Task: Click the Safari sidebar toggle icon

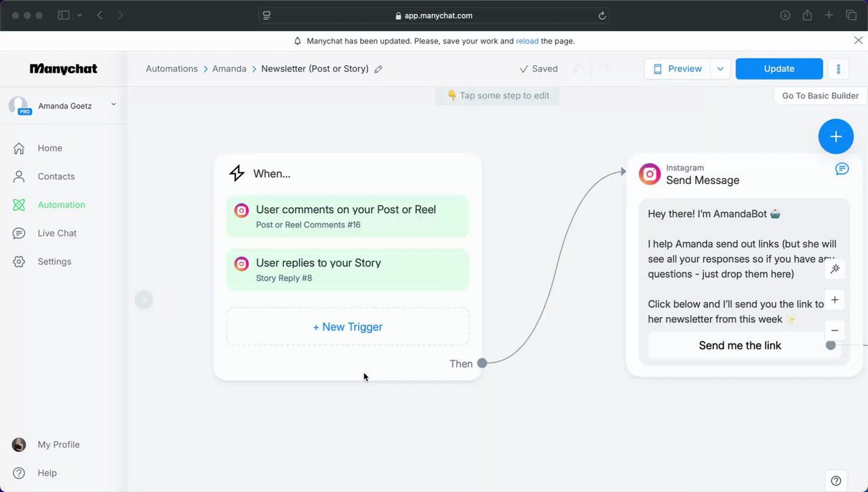Action: pos(64,15)
